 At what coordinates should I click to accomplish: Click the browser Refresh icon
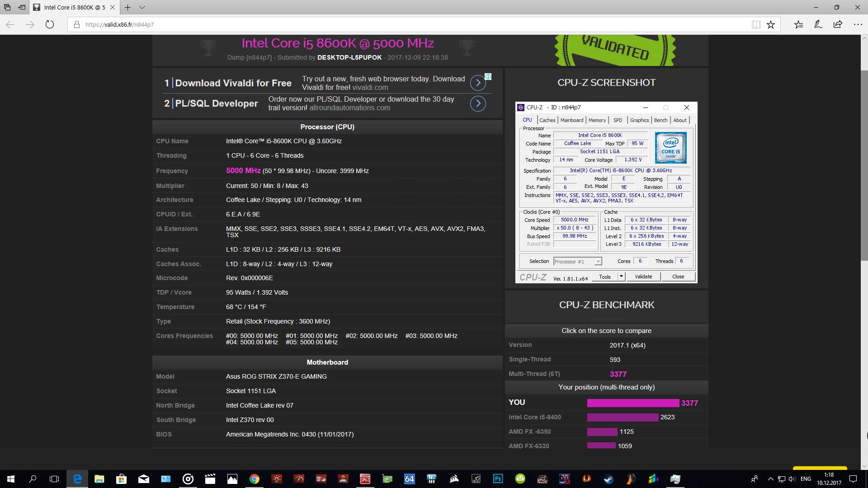[50, 24]
